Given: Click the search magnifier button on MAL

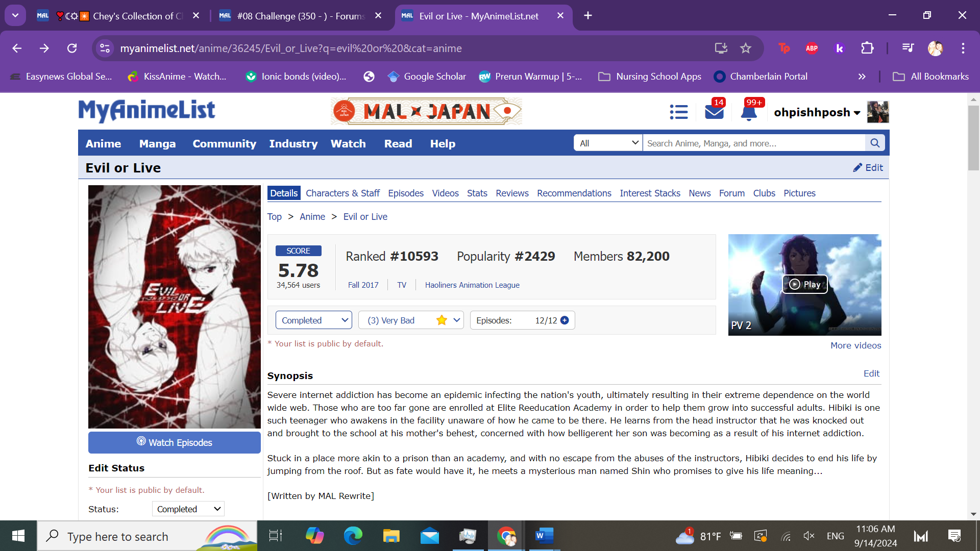Looking at the screenshot, I should click(875, 143).
